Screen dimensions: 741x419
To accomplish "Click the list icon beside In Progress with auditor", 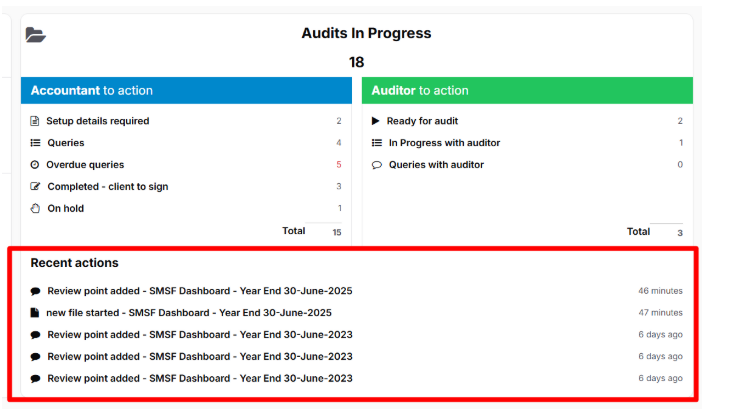I will point(376,143).
